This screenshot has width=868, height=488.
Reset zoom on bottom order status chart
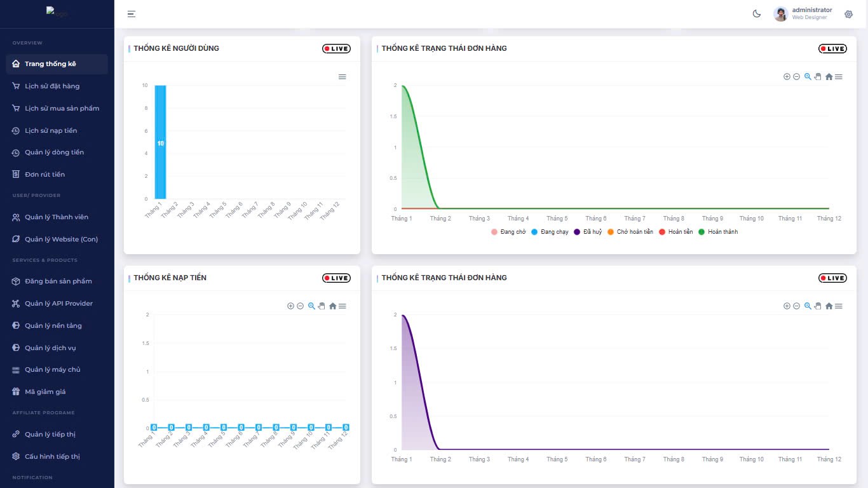click(x=829, y=306)
